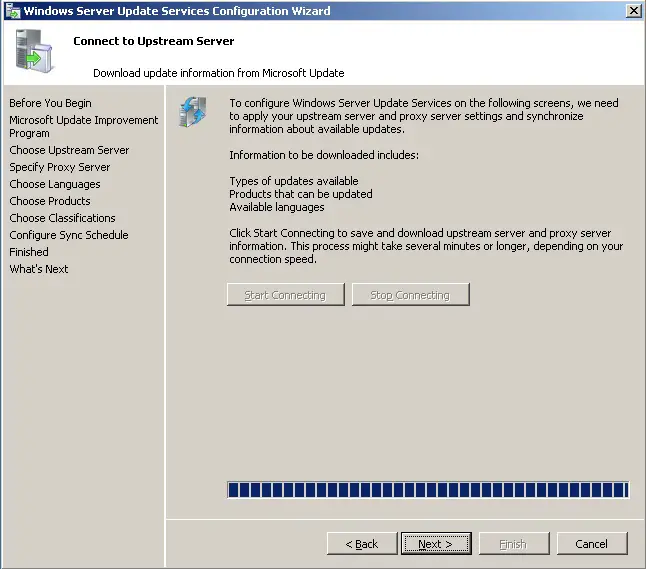
Task: Select Finished step in sidebar
Action: pyautogui.click(x=29, y=252)
